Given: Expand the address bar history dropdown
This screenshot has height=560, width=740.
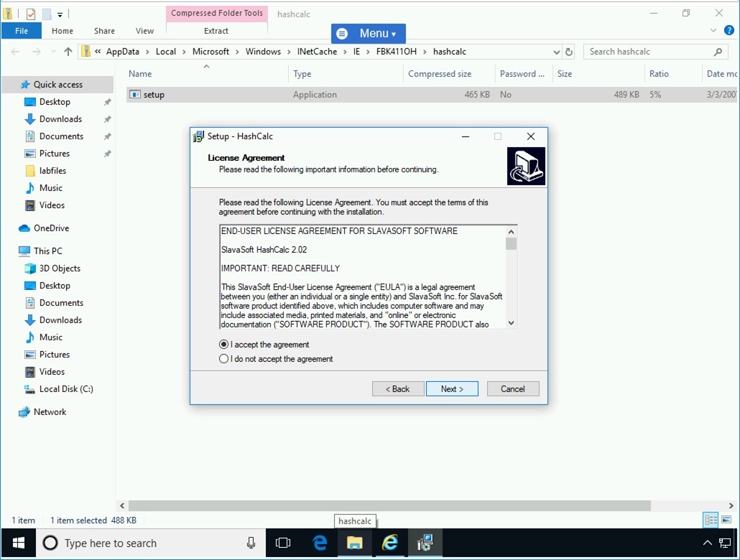Looking at the screenshot, I should (x=557, y=52).
